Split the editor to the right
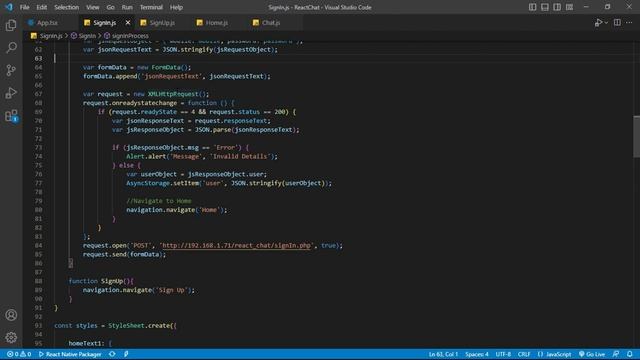The width and height of the screenshot is (640, 360). 617,23
